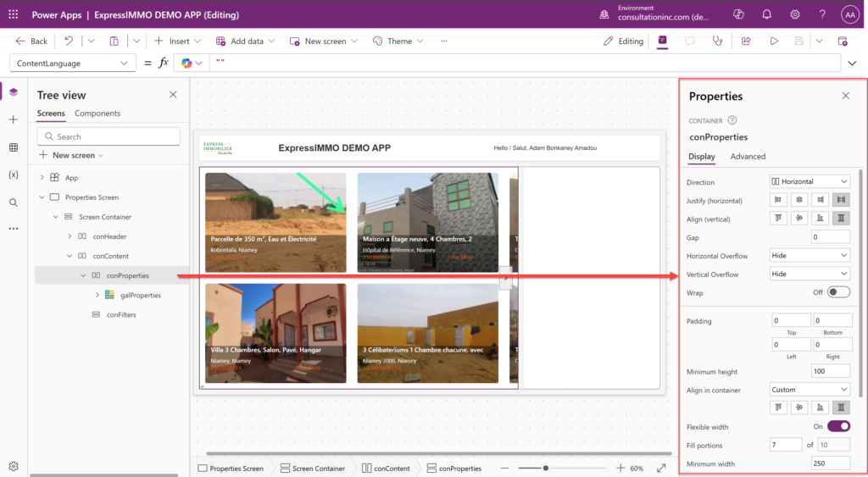868x477 pixels.
Task: Open the Add data menu
Action: (245, 41)
